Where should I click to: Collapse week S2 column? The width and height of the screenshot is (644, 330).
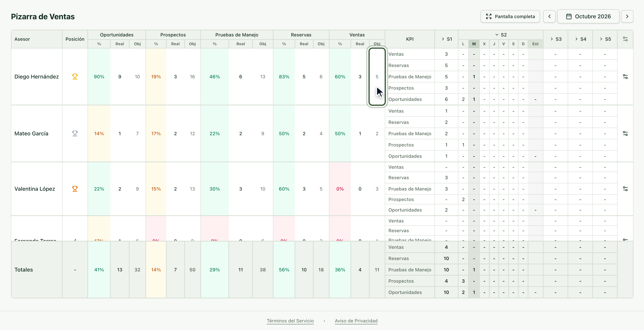[501, 35]
